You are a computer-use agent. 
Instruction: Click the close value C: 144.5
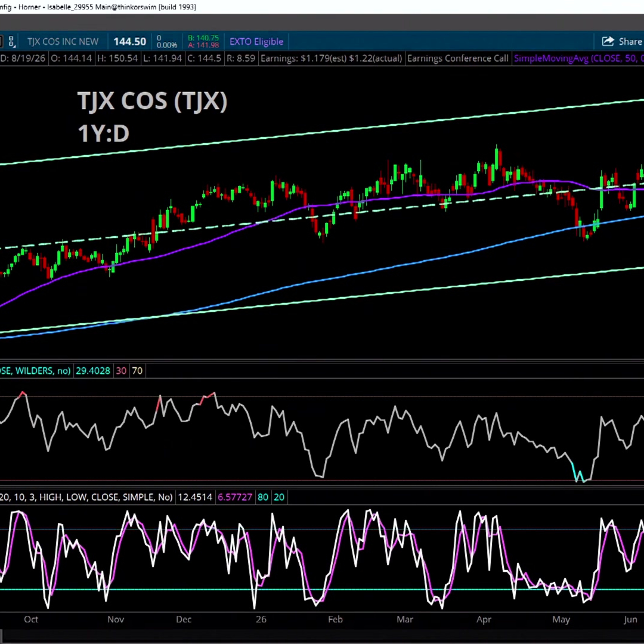pyautogui.click(x=204, y=58)
